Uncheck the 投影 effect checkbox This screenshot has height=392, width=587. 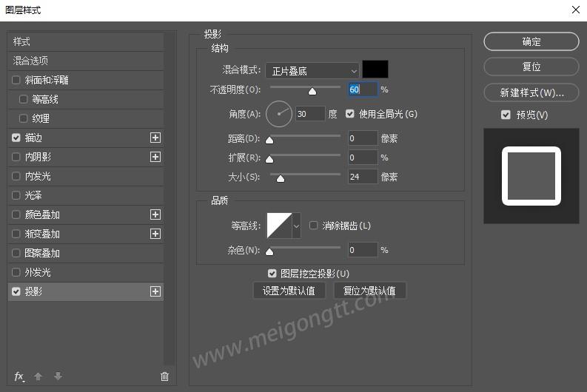coord(16,291)
